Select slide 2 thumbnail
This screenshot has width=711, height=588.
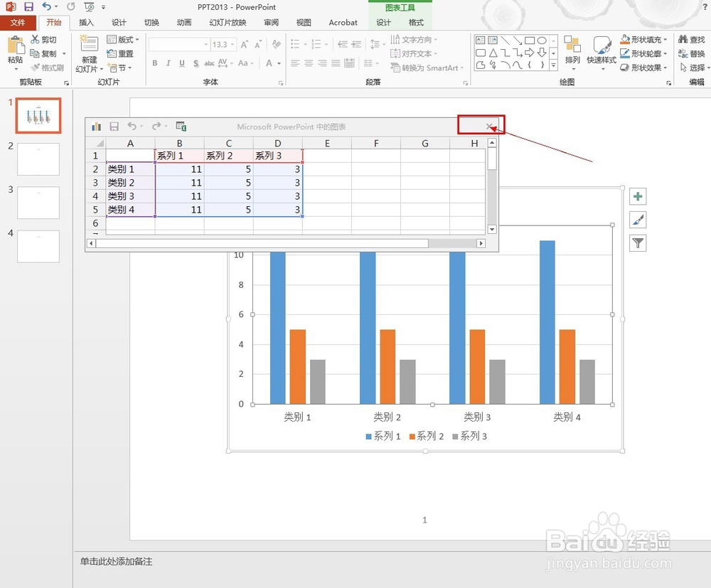38,159
